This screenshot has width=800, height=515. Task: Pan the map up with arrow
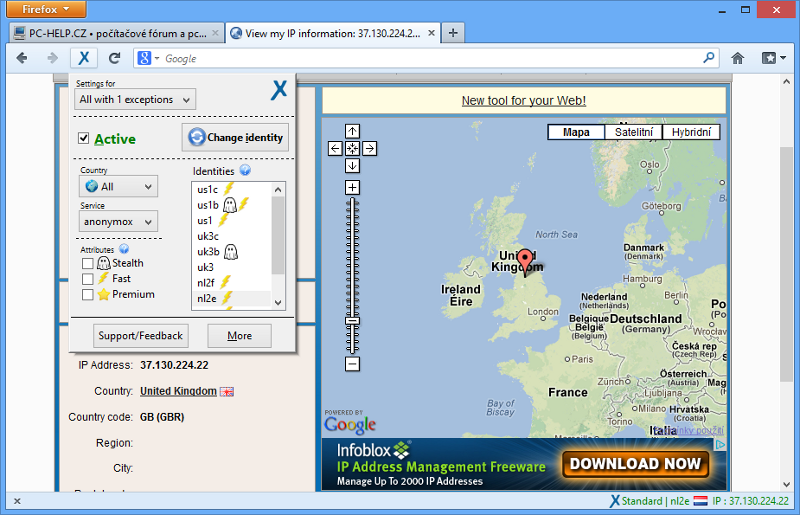(352, 131)
